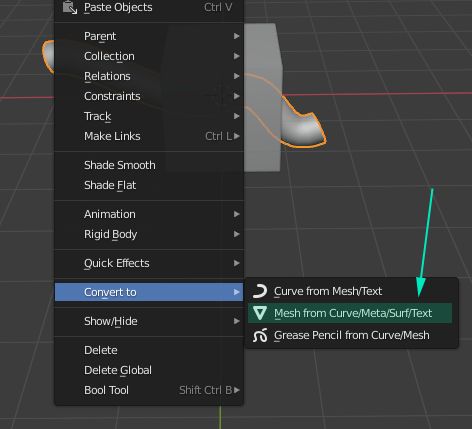Open the Rigid Body submenu
Viewport: 472px width, 429px height.
149,234
